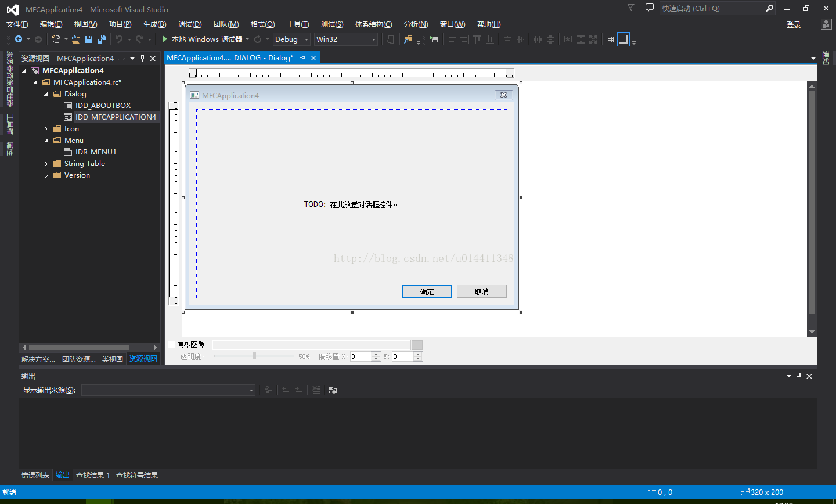Expand the Icon folder node

(46, 129)
